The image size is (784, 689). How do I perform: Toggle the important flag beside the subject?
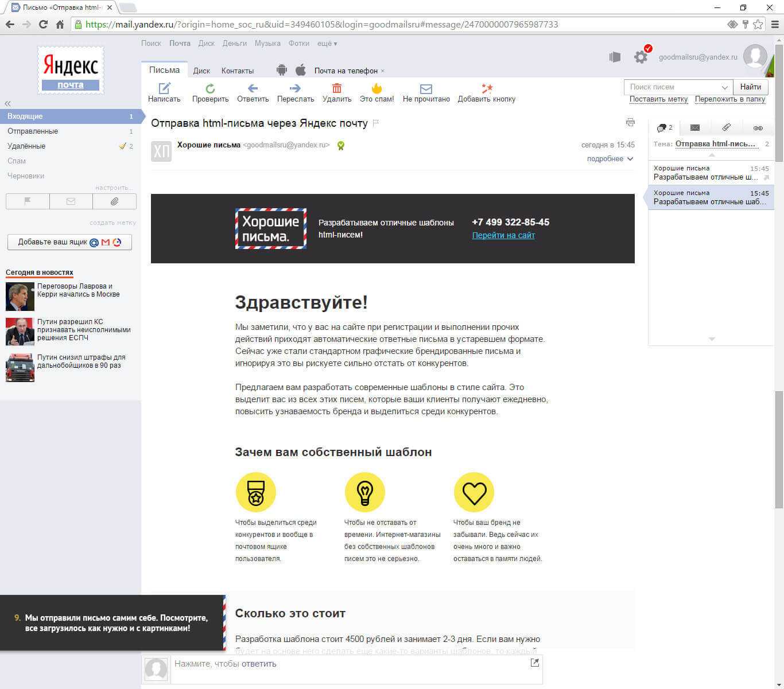[376, 123]
